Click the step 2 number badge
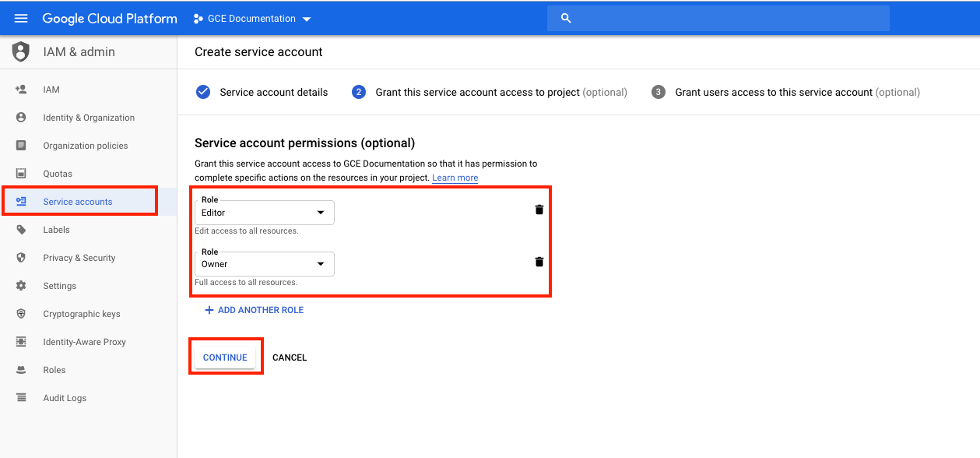980x458 pixels. pyautogui.click(x=359, y=92)
